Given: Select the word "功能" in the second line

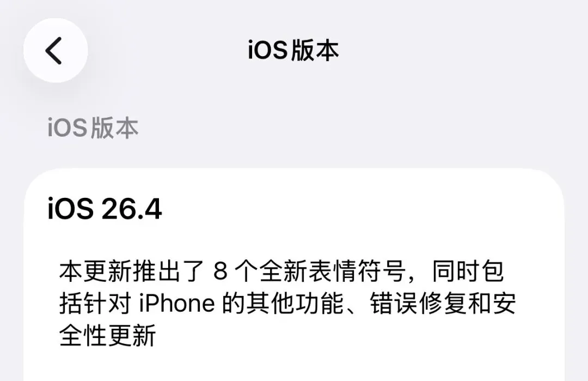Looking at the screenshot, I should pyautogui.click(x=320, y=303).
